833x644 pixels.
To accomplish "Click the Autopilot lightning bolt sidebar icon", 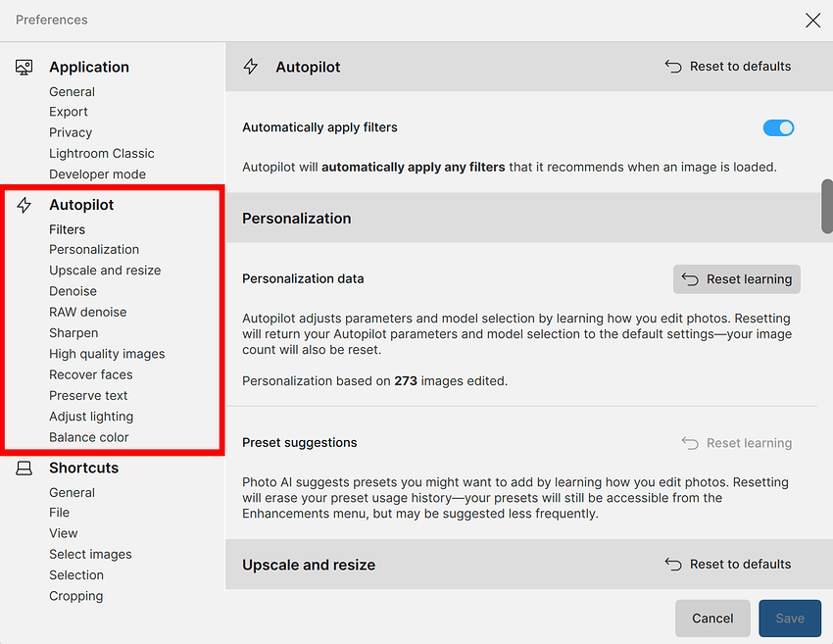I will 24,205.
